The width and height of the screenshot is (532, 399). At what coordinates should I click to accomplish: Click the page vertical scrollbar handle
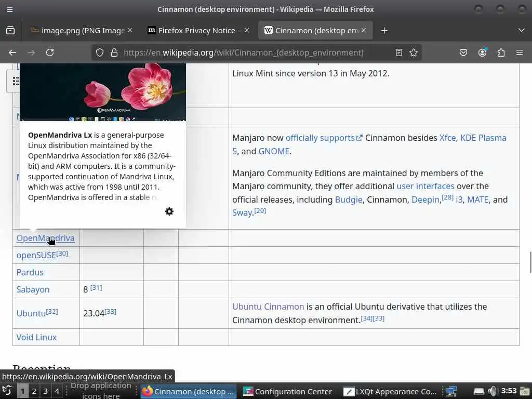[x=530, y=262]
